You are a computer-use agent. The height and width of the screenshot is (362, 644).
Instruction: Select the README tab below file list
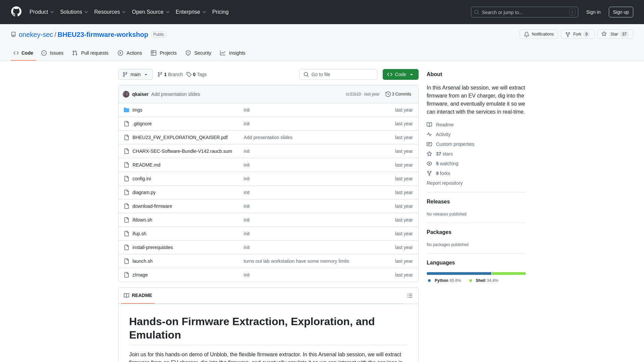[x=138, y=295]
